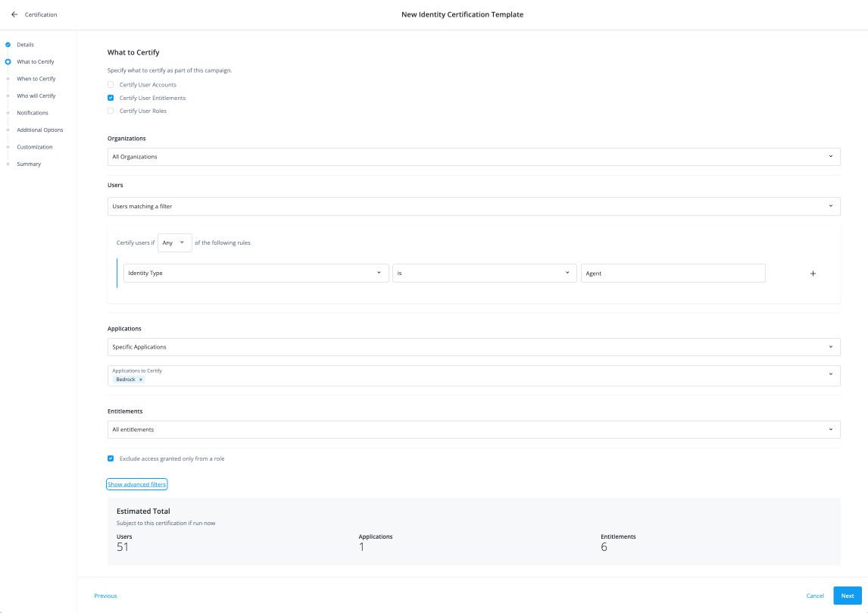Go to the Notifications step
The height and width of the screenshot is (613, 868).
pos(33,113)
